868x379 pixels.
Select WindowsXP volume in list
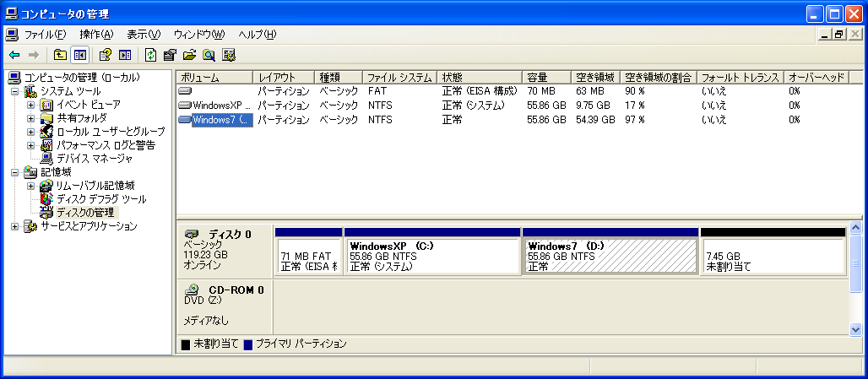[x=222, y=106]
